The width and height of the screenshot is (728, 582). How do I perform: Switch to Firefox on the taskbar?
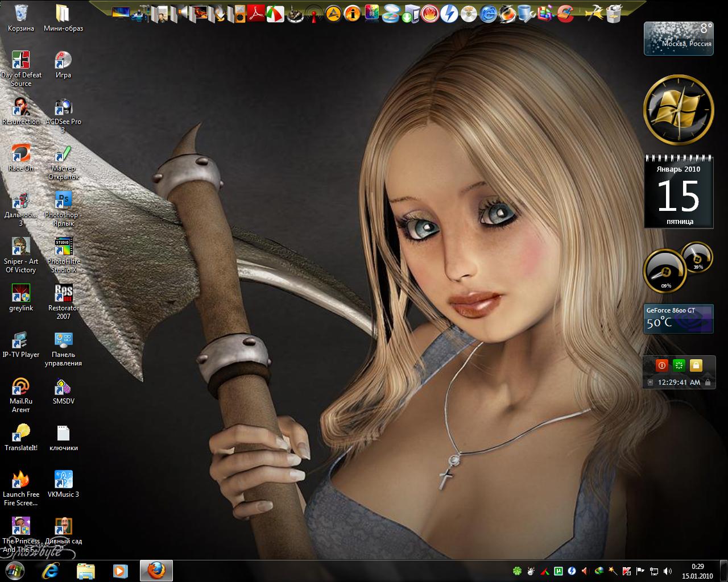point(156,571)
